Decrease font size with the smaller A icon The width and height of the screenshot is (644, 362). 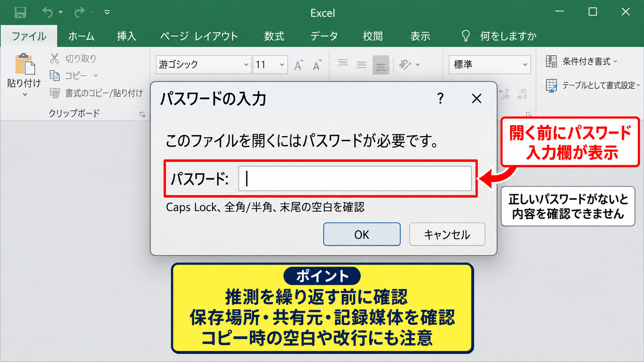click(317, 65)
